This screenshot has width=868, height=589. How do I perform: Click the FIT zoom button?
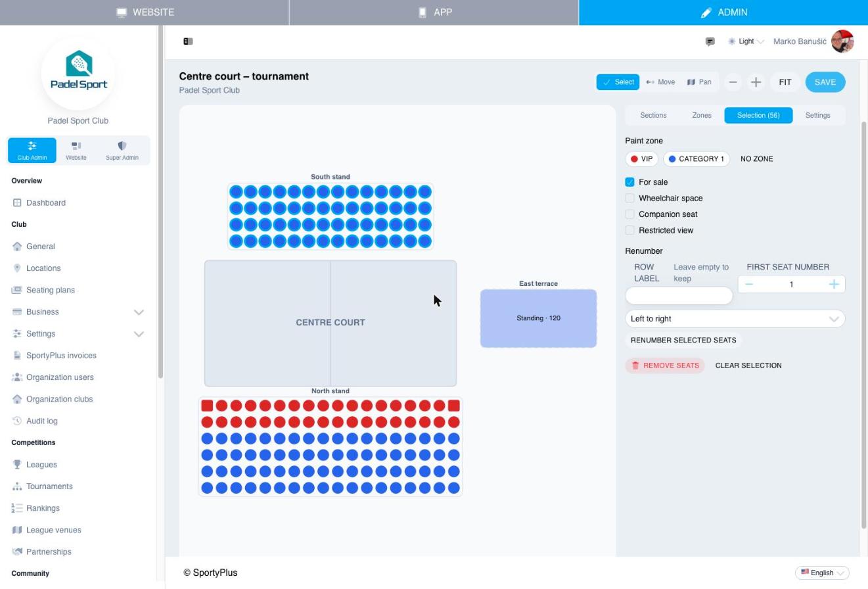point(785,82)
